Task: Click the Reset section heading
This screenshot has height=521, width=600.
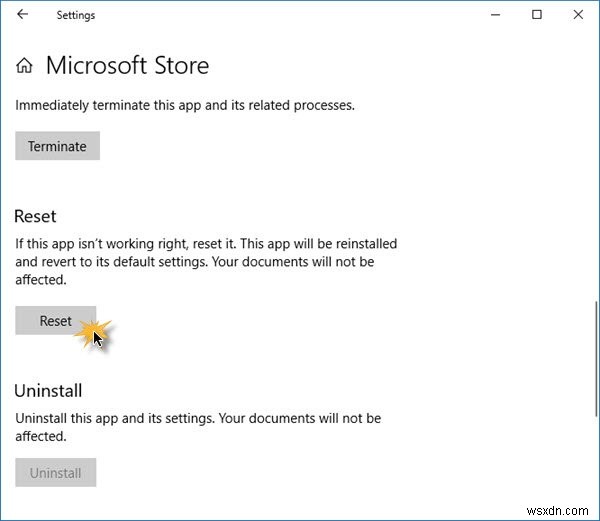Action: click(x=35, y=217)
